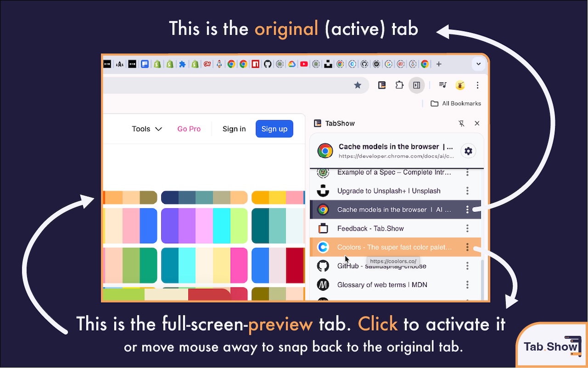Viewport: 588px width, 368px height.
Task: Click the TabShow panel title
Action: pos(340,123)
